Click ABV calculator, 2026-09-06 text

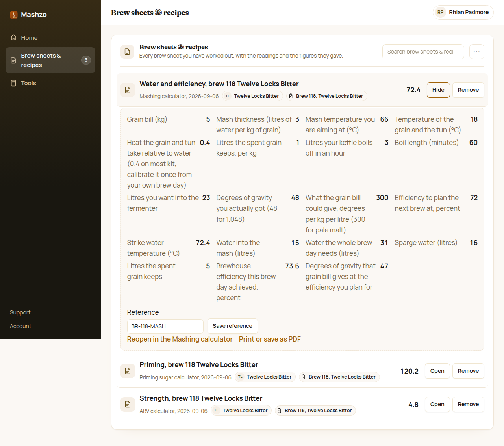pyautogui.click(x=173, y=411)
